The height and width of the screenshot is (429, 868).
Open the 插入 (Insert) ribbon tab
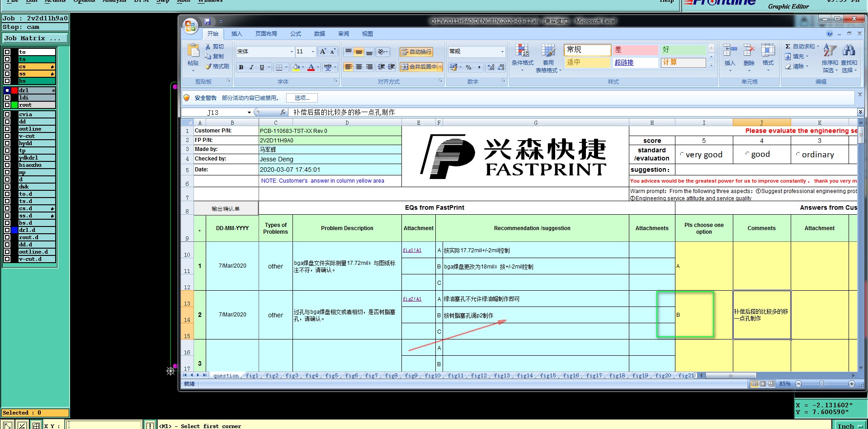tap(236, 34)
